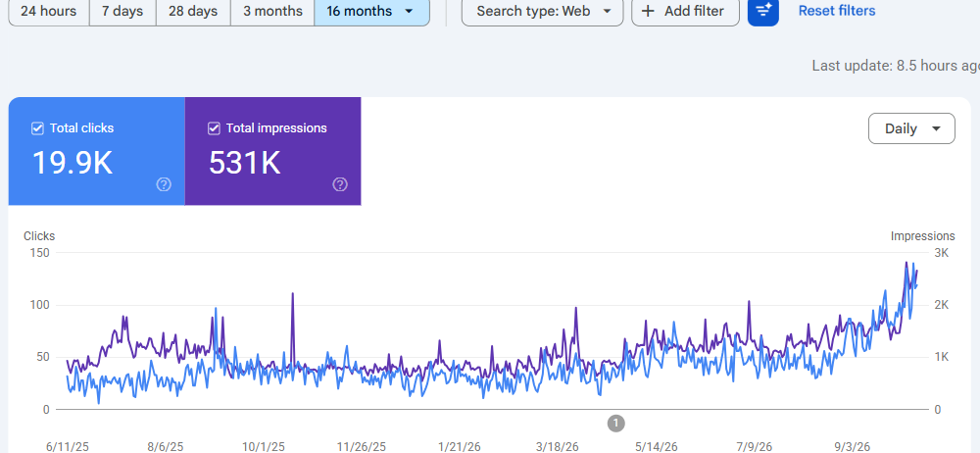This screenshot has width=980, height=453.
Task: Select the 7 days date range
Action: click(122, 11)
